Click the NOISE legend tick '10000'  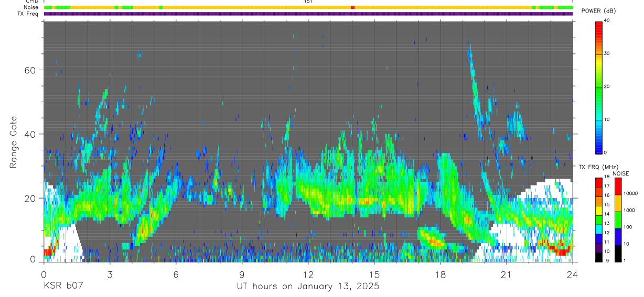point(630,193)
